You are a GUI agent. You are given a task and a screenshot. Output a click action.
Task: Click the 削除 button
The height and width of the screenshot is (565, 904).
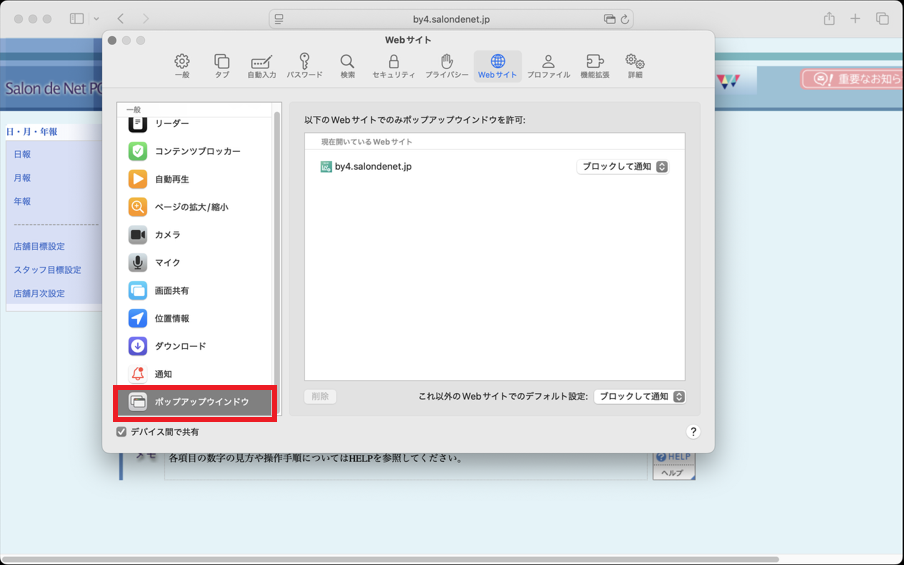[x=320, y=397]
